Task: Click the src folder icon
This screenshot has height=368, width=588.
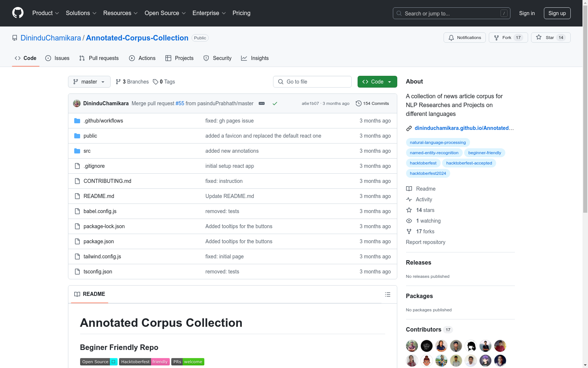Action: [77, 151]
